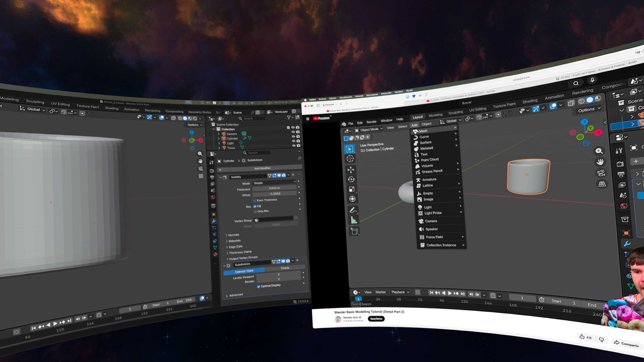Enable the Even Thickness checkbox
This screenshot has width=644, height=362.
[x=255, y=200]
